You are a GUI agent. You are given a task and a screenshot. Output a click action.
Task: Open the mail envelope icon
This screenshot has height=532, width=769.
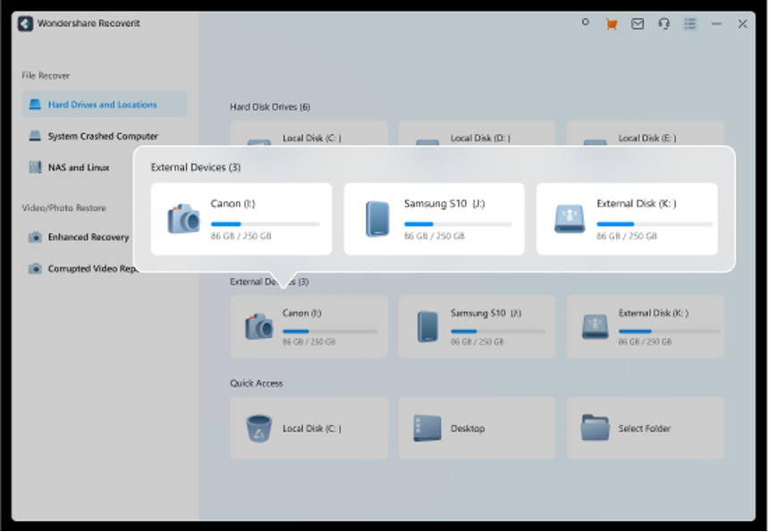(x=638, y=23)
